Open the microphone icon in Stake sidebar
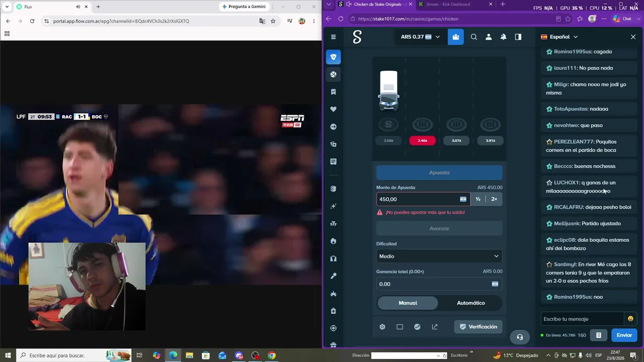644x362 pixels. click(x=333, y=276)
